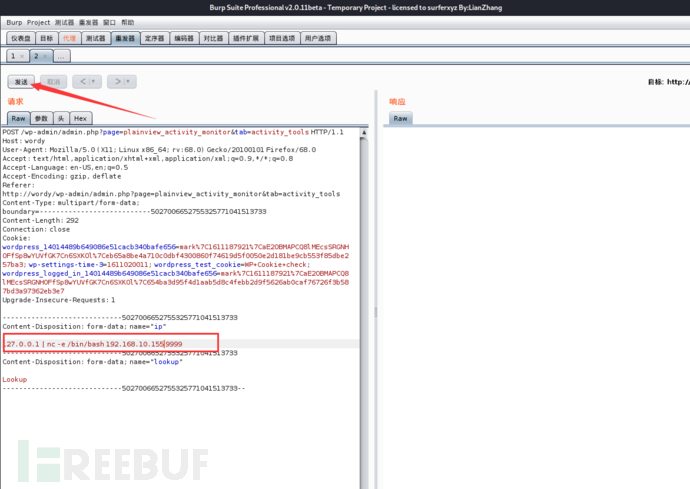
Task: Select the response Raw tab
Action: click(400, 118)
